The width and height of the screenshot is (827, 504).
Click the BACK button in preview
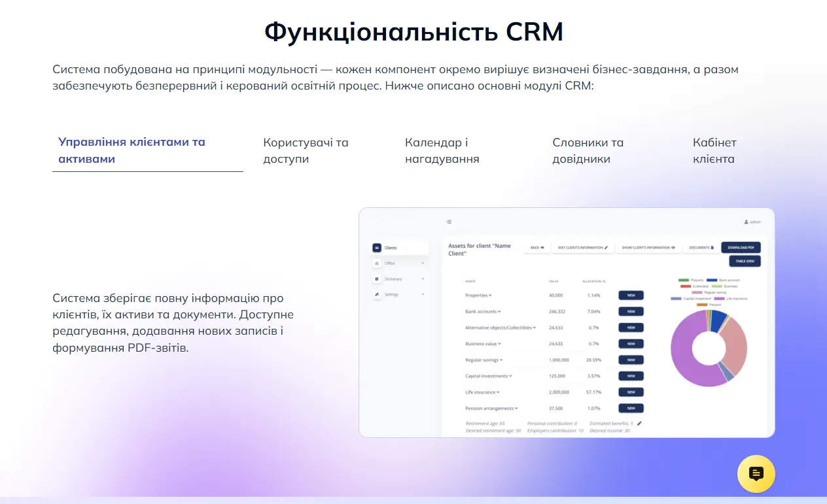pos(537,248)
